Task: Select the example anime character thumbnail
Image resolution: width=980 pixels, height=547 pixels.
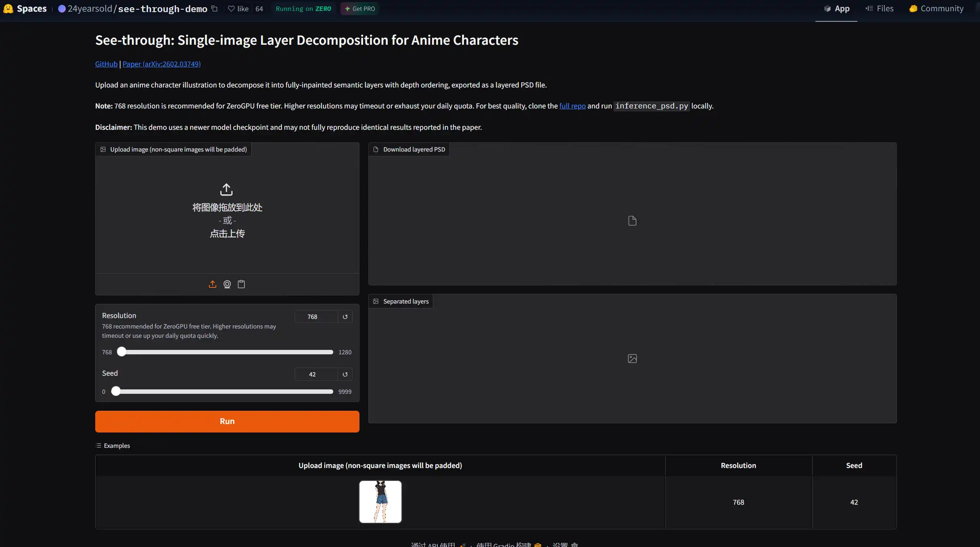Action: pyautogui.click(x=380, y=502)
